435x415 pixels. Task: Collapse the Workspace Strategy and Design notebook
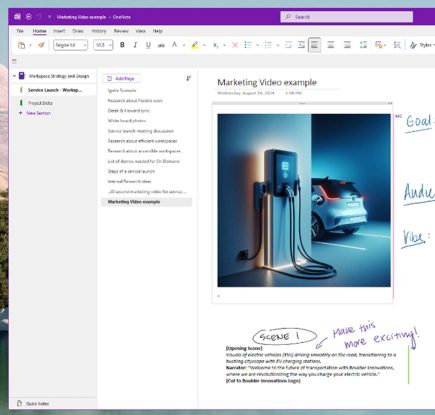click(14, 76)
